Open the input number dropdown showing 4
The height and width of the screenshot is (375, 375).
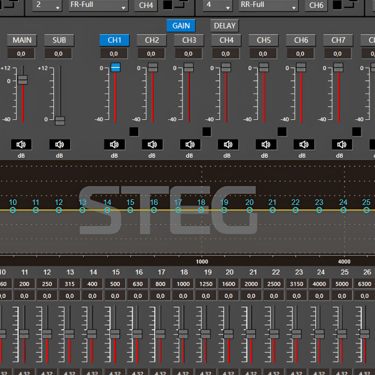(x=218, y=5)
